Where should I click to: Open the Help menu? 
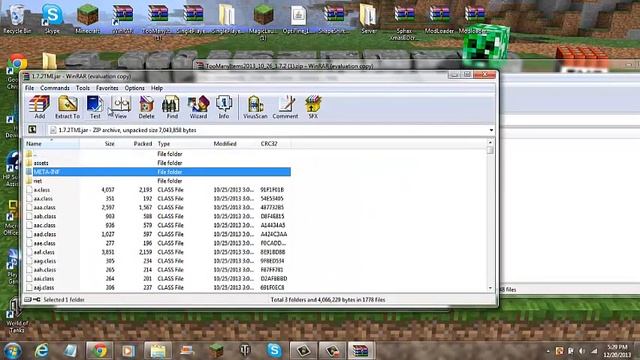pyautogui.click(x=157, y=88)
